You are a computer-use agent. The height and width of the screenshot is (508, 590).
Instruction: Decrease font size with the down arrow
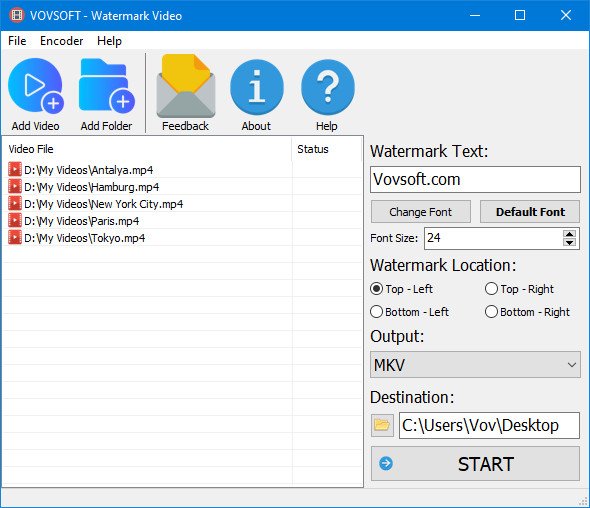coord(569,242)
